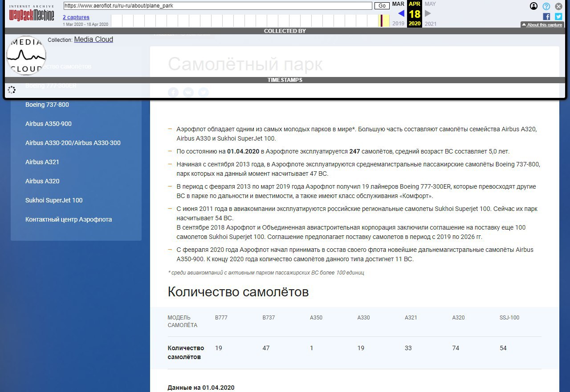570x392 pixels.
Task: Click the Wayback Machine logo
Action: (x=32, y=14)
